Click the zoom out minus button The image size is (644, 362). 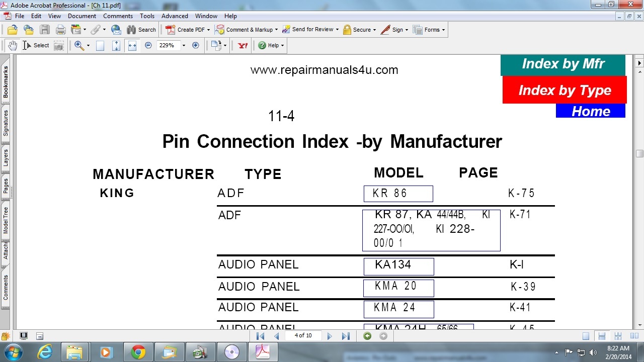pyautogui.click(x=148, y=45)
